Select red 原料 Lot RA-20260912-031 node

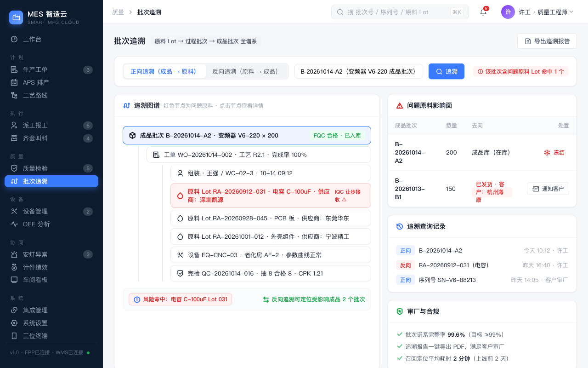(271, 195)
